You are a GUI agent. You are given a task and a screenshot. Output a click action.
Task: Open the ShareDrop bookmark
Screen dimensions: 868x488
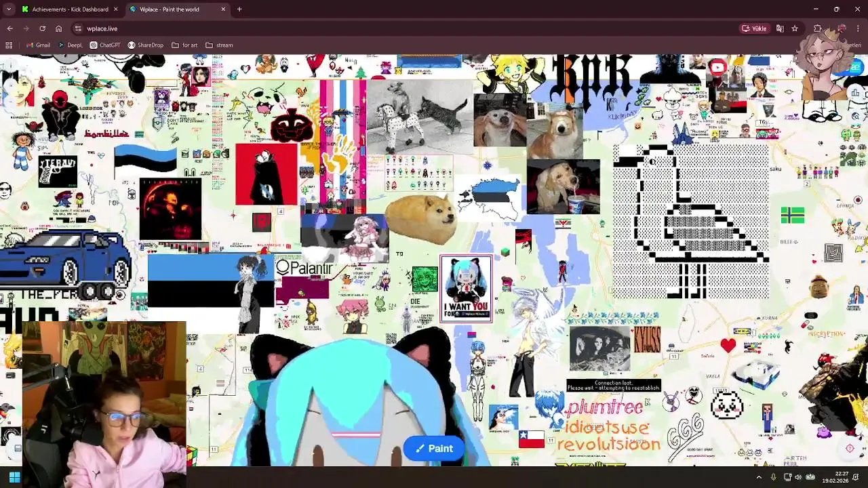tap(146, 45)
